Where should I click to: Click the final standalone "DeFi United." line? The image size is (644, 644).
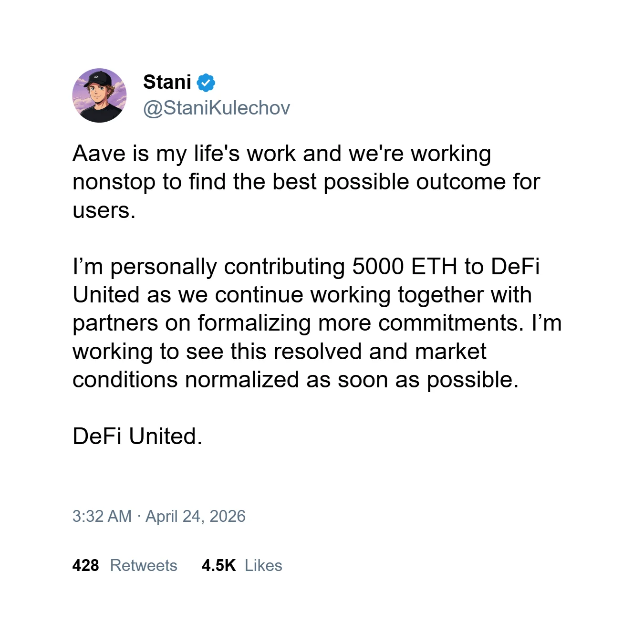[137, 436]
